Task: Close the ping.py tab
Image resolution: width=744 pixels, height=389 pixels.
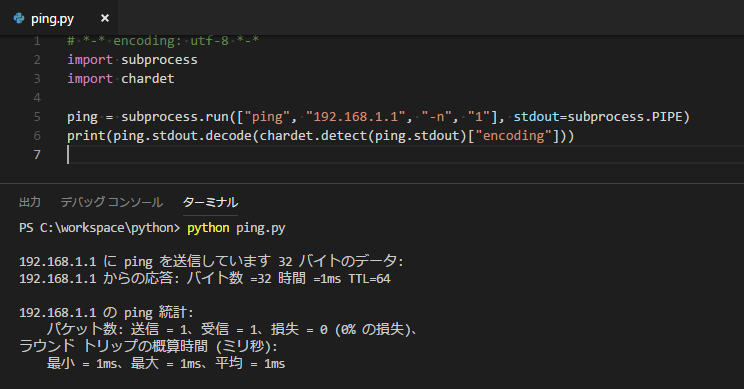Action: [x=105, y=19]
